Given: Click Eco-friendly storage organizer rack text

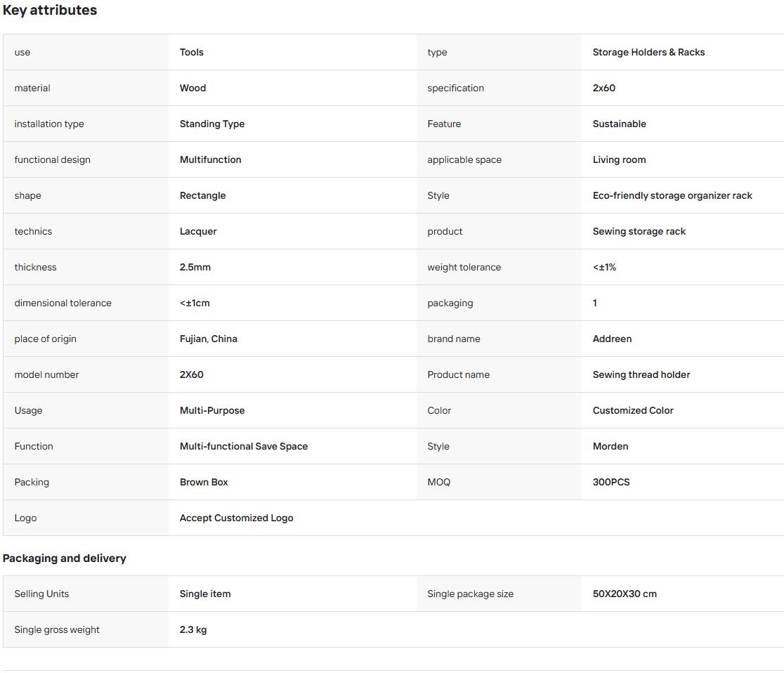Looking at the screenshot, I should pos(672,195).
